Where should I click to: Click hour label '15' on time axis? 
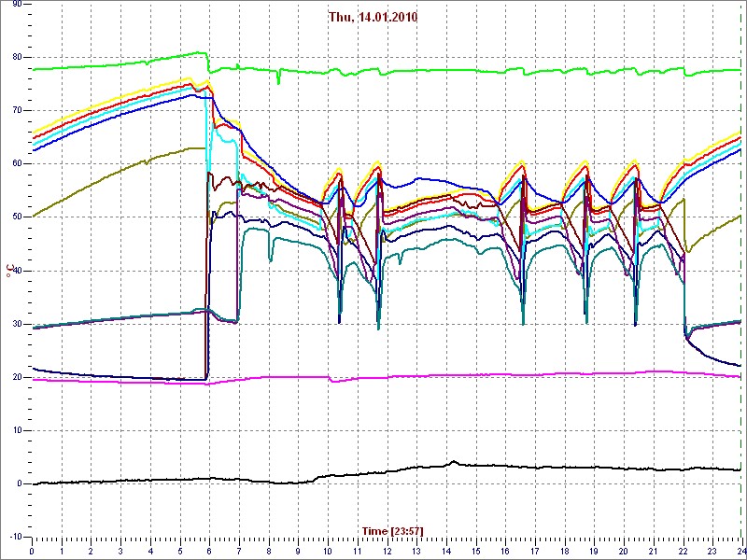click(475, 551)
